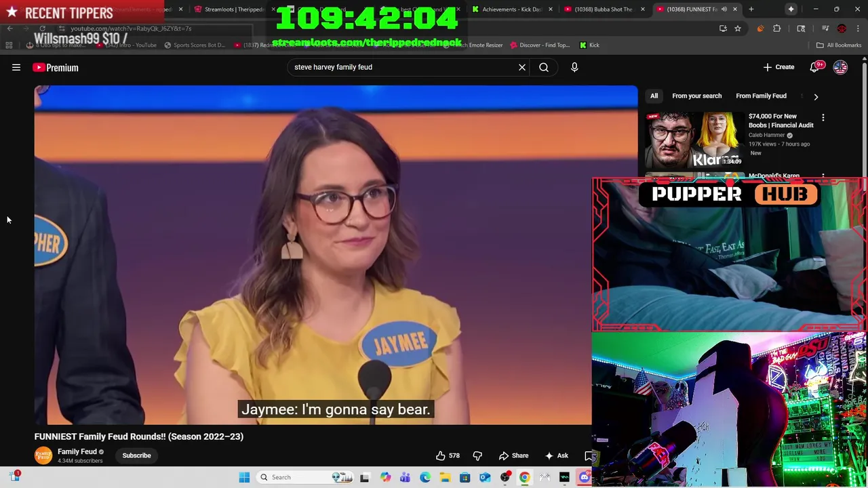Open Microsoft Store from taskbar
The image size is (868, 488).
pyautogui.click(x=465, y=477)
